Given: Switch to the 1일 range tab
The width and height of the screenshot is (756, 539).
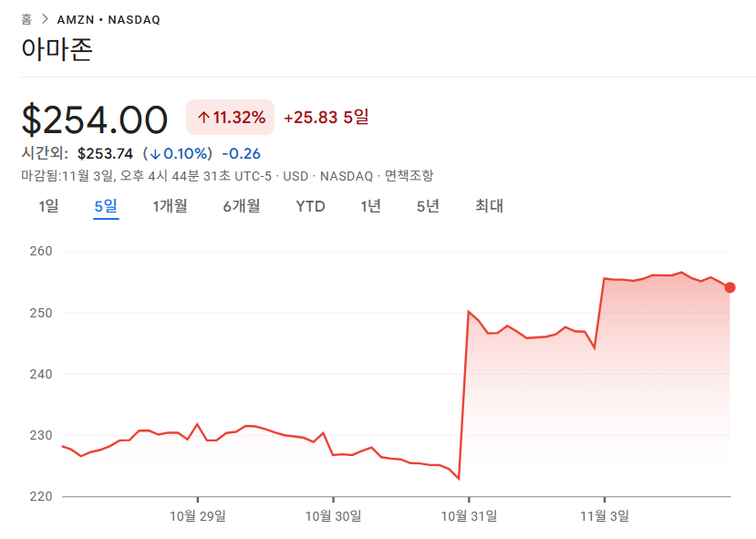Looking at the screenshot, I should (x=48, y=206).
